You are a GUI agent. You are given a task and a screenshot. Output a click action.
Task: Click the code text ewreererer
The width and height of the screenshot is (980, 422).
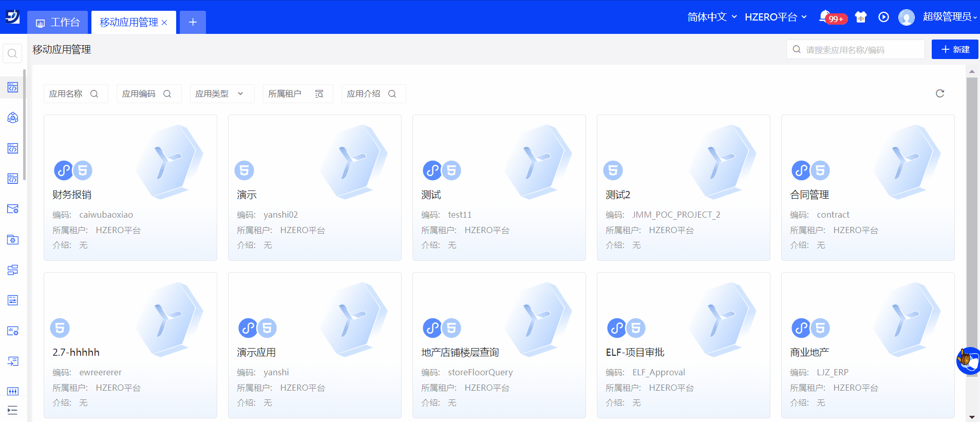point(100,372)
